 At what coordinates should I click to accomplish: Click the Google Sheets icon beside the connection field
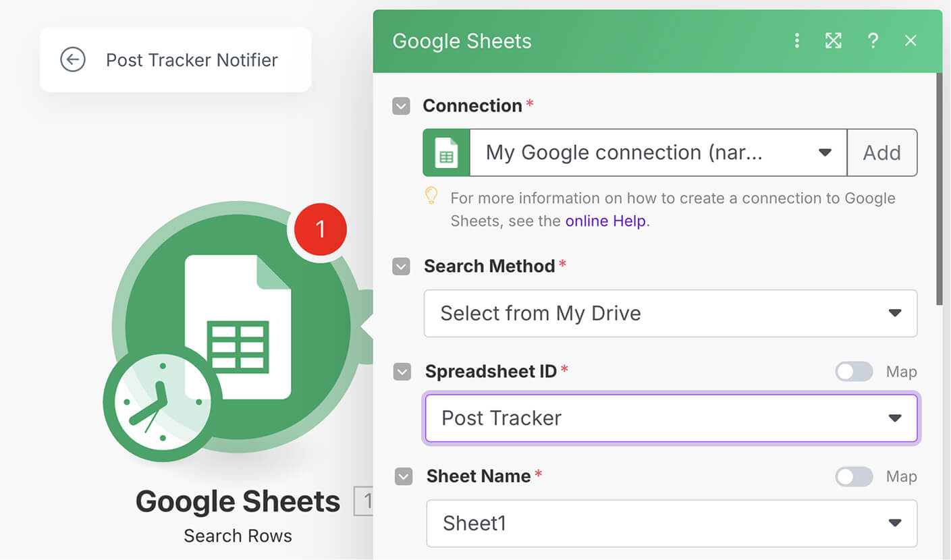pos(446,152)
